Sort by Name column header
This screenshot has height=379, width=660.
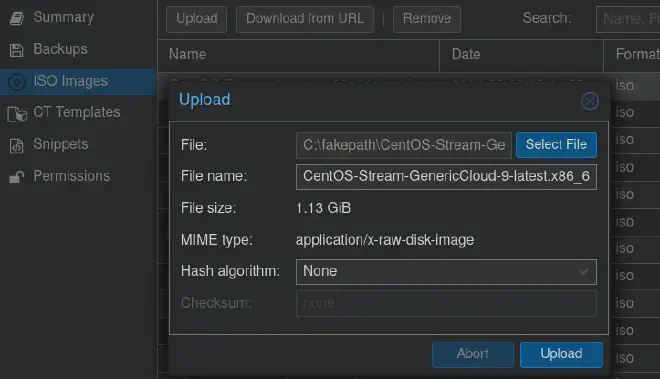[x=298, y=55]
